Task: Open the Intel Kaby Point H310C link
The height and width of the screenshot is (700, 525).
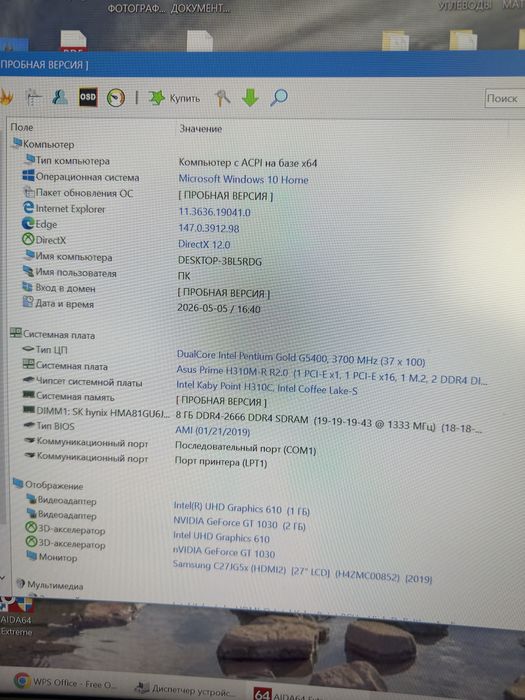Action: [267, 388]
